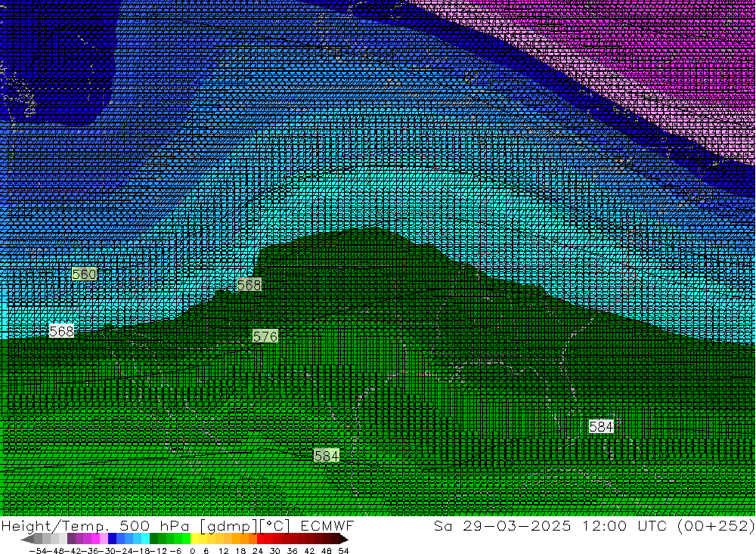Image resolution: width=756 pixels, height=554 pixels.
Task: Click the white-background 568 contour label
Action: coord(62,331)
